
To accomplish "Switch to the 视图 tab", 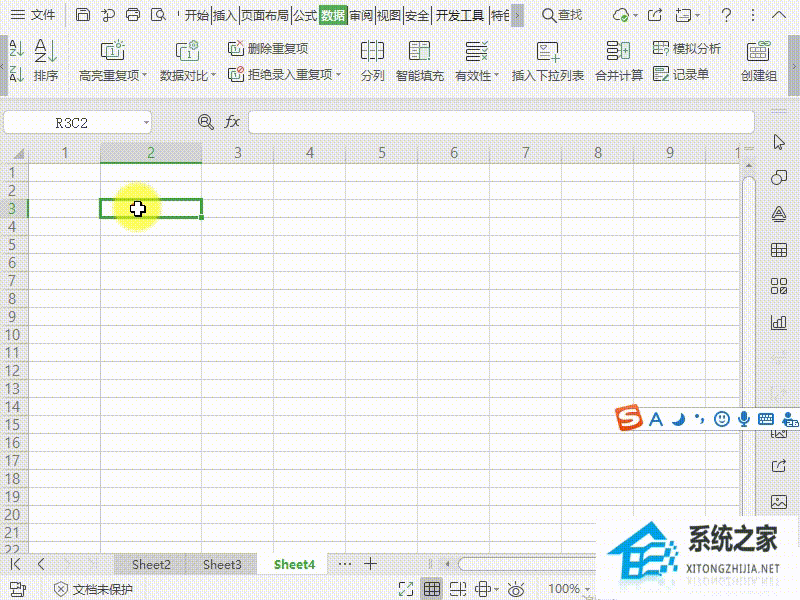I will click(x=389, y=15).
